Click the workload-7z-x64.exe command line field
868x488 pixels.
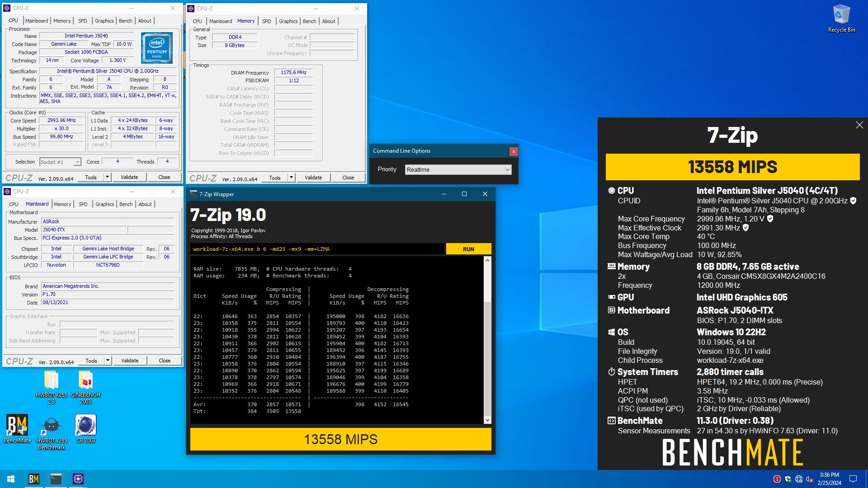317,249
